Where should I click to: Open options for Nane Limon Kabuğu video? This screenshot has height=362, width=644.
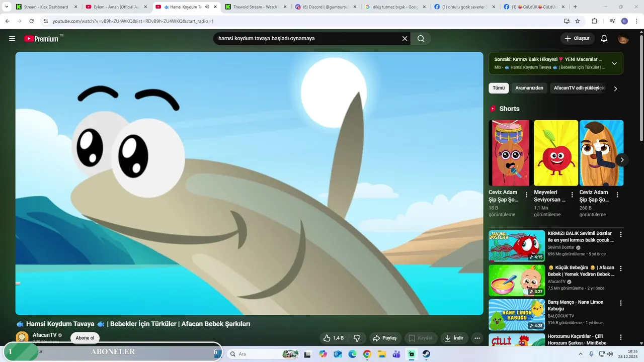(x=621, y=303)
